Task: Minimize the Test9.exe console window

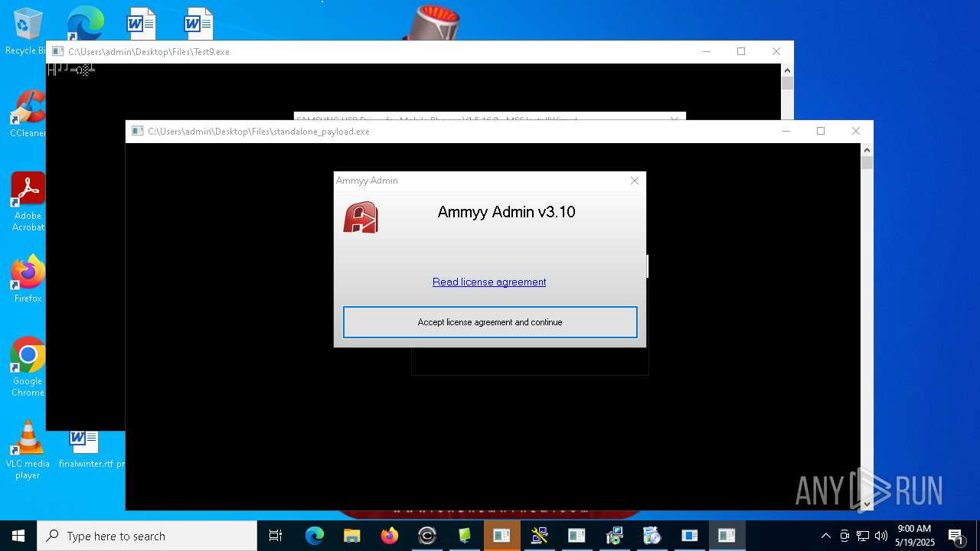Action: point(706,51)
